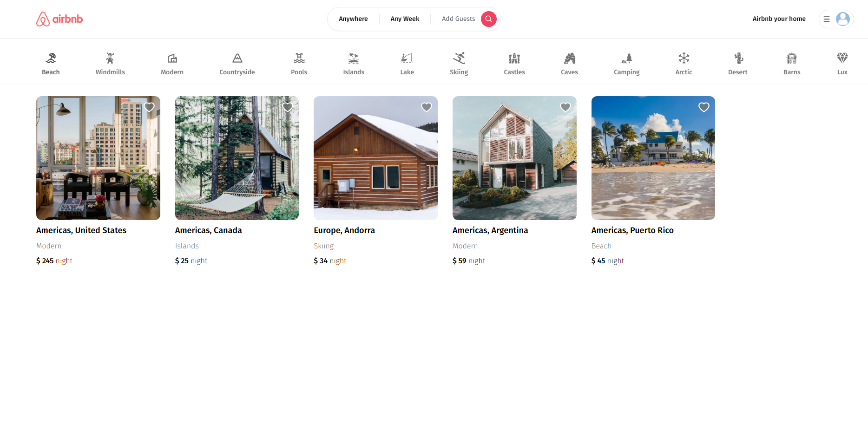Favorite the Puerto Rico listing heart
This screenshot has width=868, height=423.
pos(704,107)
